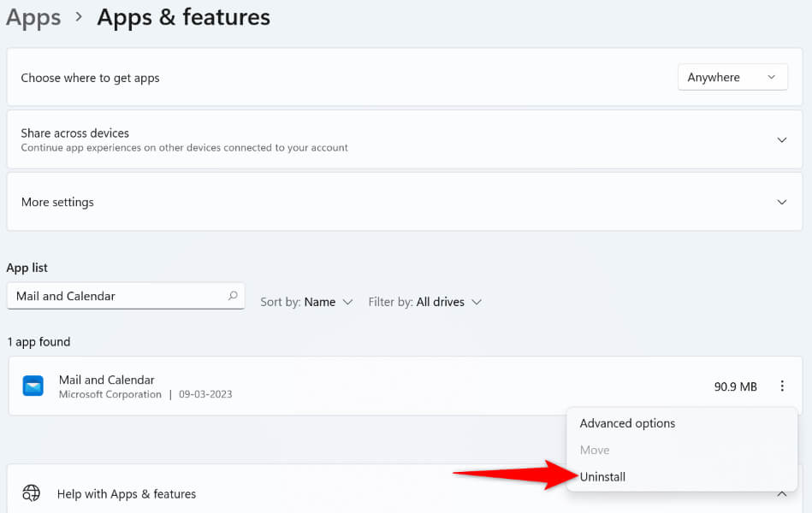Image resolution: width=812 pixels, height=513 pixels.
Task: Click the More settings label
Action: tap(57, 203)
